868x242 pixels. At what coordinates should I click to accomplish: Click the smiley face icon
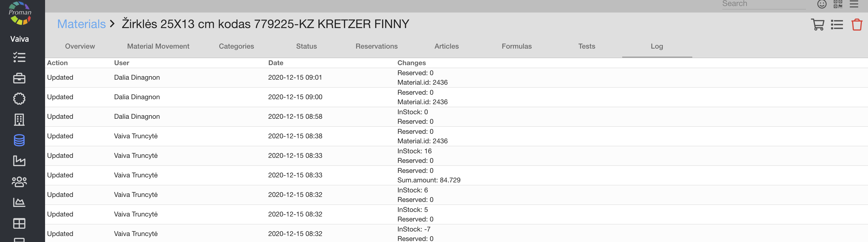pyautogui.click(x=821, y=4)
